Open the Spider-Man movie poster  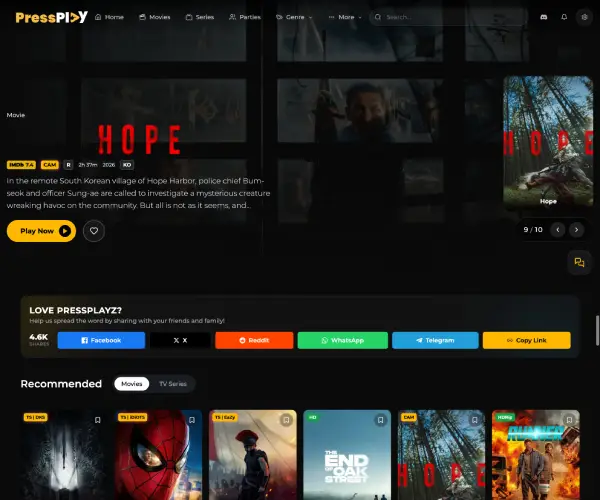(158, 457)
